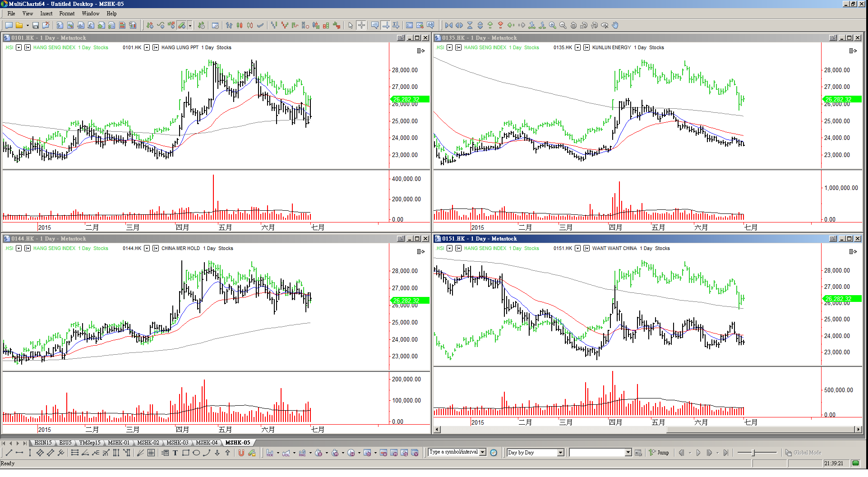
Task: Click the Zoom In magnifier icon
Action: (x=553, y=25)
